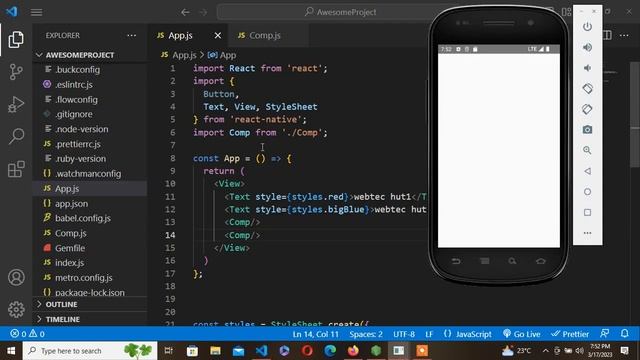Screen dimensions: 640x360
Task: Tap the phone's hardware menu key
Action: pyautogui.click(x=484, y=261)
